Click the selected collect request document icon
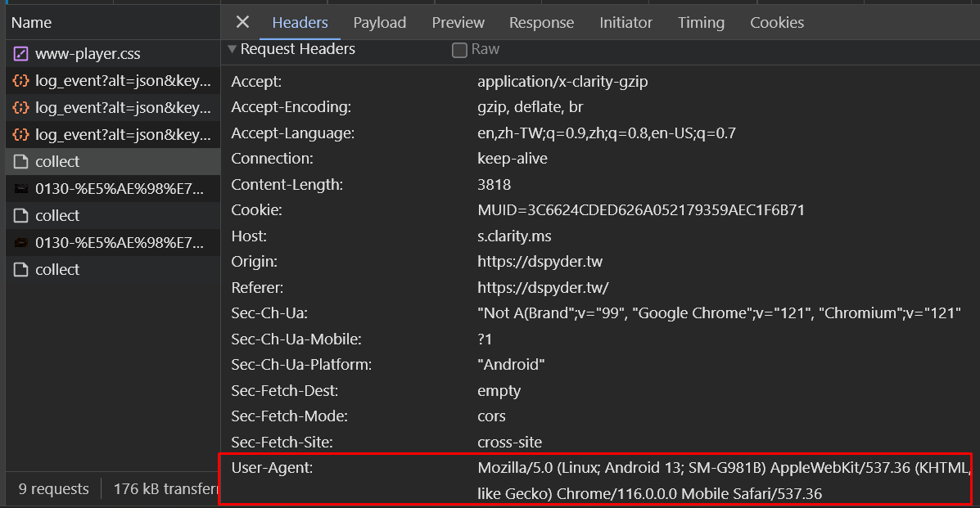 [21, 162]
